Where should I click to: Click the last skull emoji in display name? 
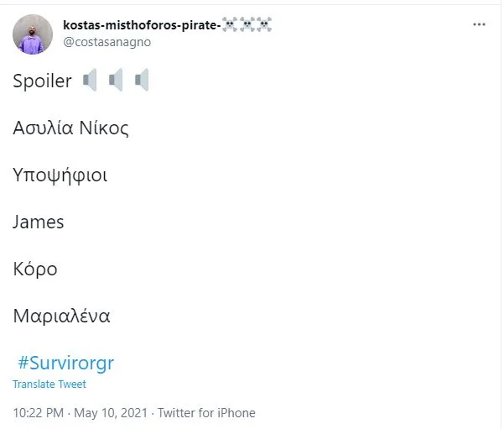(264, 24)
